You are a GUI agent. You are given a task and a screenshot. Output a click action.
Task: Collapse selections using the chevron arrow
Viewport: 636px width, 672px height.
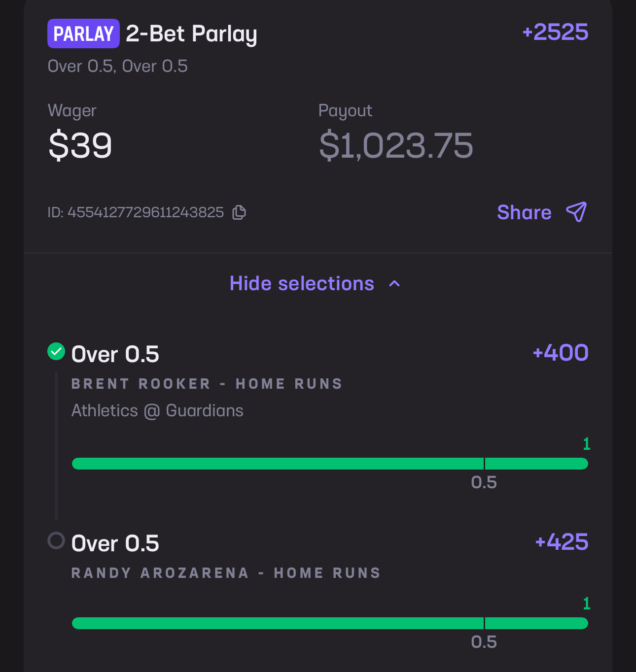tap(394, 284)
